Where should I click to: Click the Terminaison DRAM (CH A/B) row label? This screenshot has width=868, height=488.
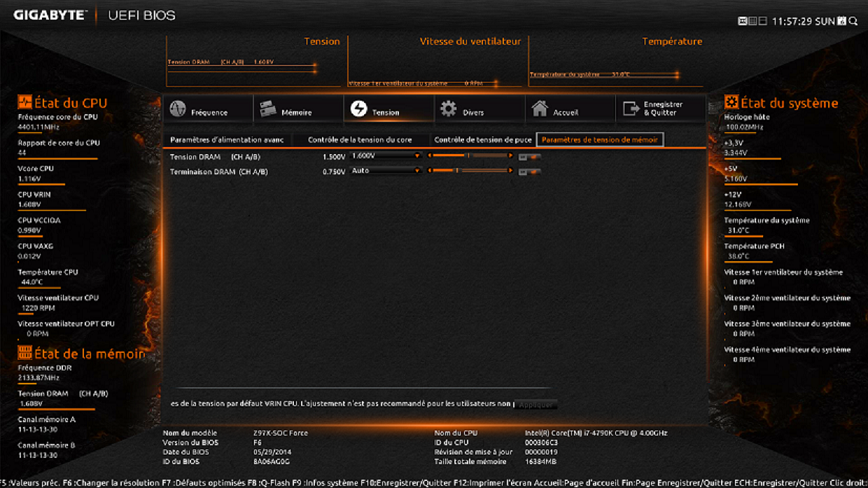[x=219, y=172]
